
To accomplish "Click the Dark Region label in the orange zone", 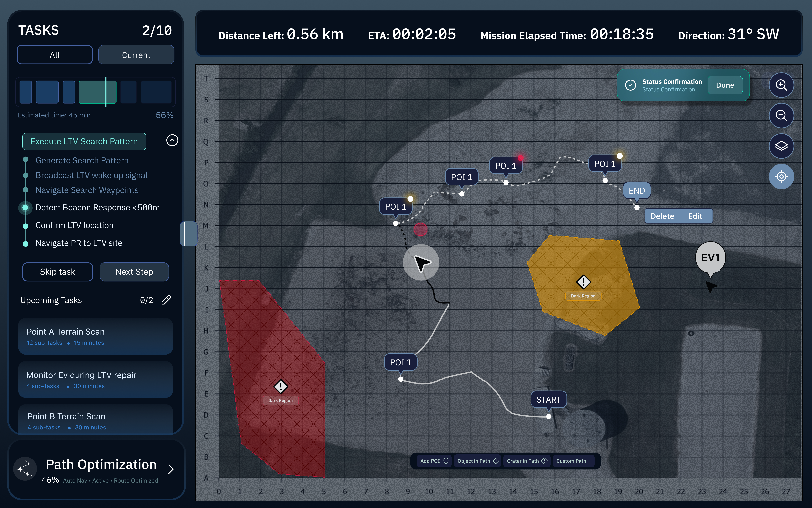I will pyautogui.click(x=583, y=296).
